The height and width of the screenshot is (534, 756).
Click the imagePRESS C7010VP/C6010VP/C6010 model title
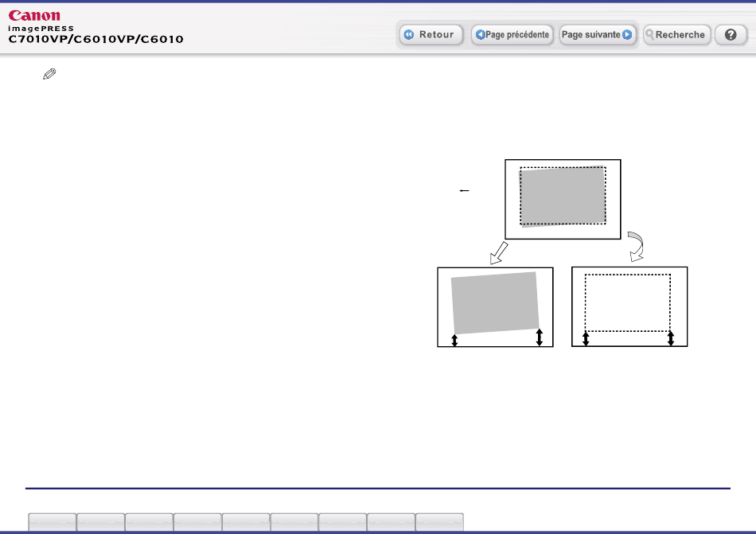[95, 38]
